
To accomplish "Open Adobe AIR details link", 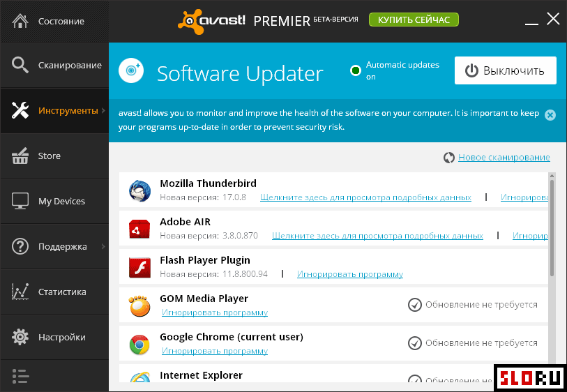I will 377,236.
